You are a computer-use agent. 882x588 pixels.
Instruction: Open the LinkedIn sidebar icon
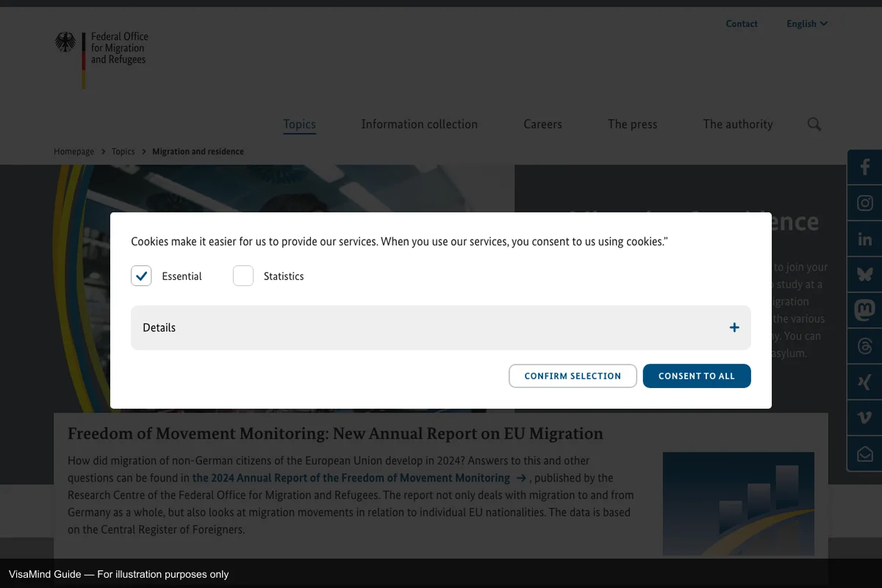[x=865, y=239]
